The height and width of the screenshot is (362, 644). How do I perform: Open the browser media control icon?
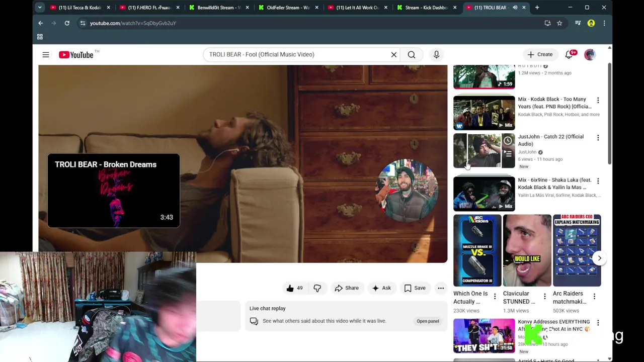[x=578, y=23]
